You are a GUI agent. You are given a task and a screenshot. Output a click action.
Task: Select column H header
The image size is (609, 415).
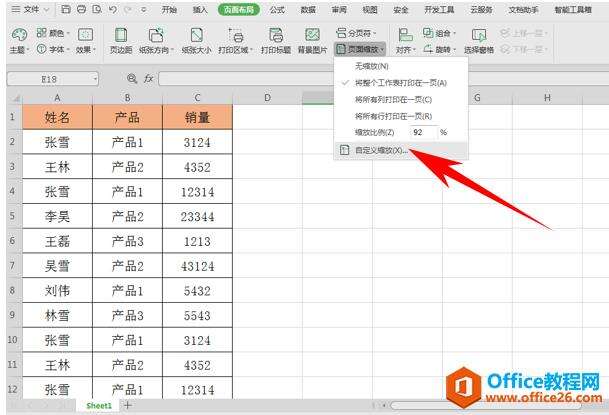[547, 98]
